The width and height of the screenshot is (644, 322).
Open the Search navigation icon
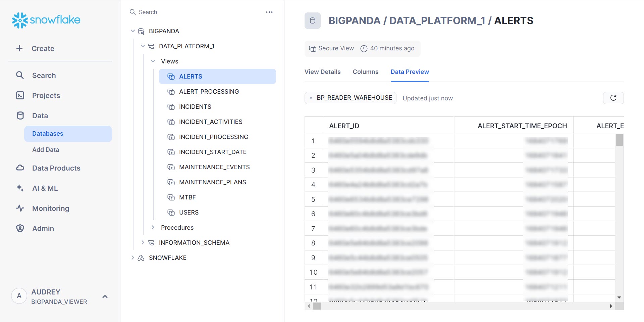[x=20, y=75]
